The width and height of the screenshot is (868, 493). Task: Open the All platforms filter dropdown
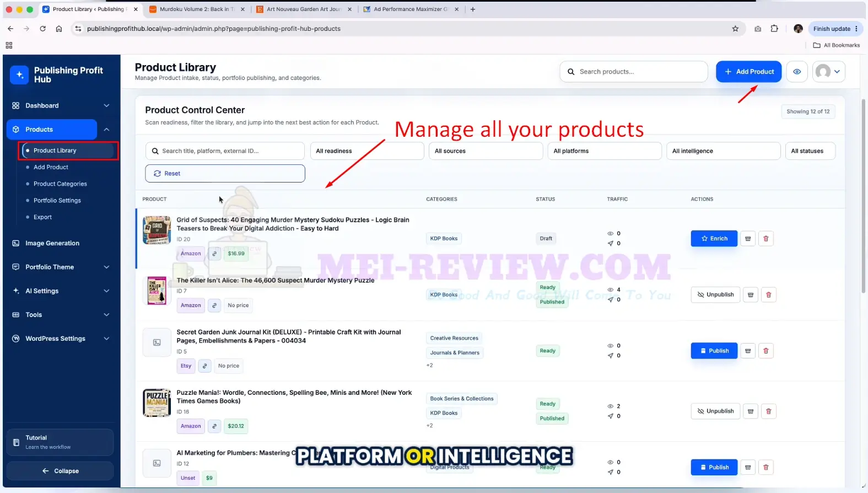tap(605, 151)
